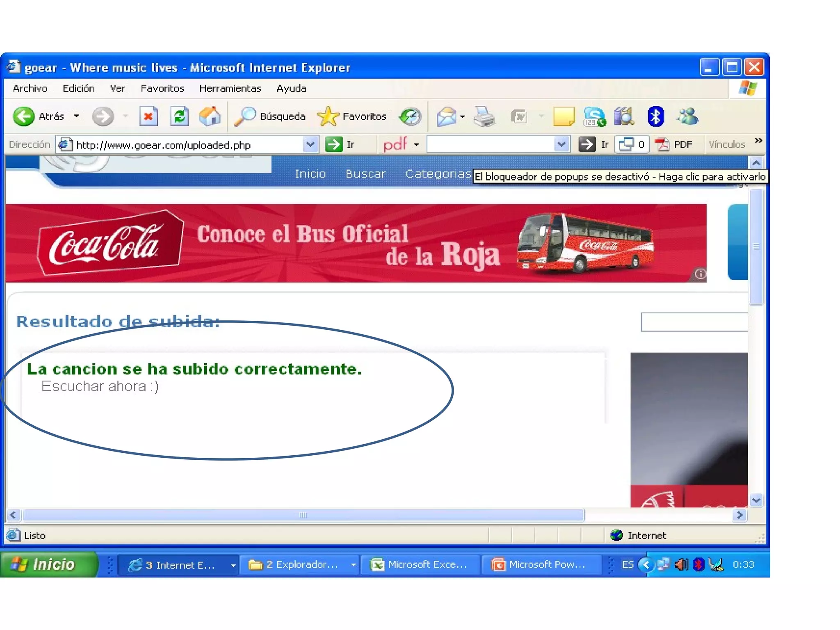Expand Explorador taskbar group arrow
Viewport: 840px width, 630px height.
coord(354,565)
